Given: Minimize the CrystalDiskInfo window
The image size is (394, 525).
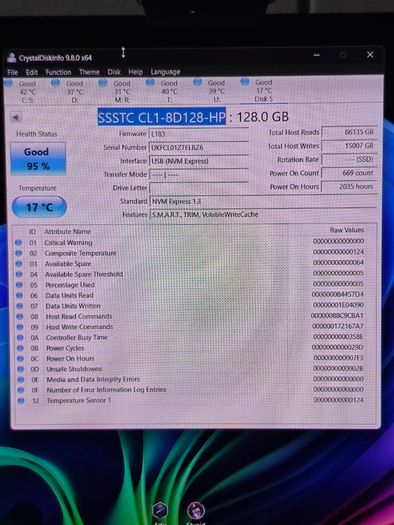Looking at the screenshot, I should [x=317, y=55].
